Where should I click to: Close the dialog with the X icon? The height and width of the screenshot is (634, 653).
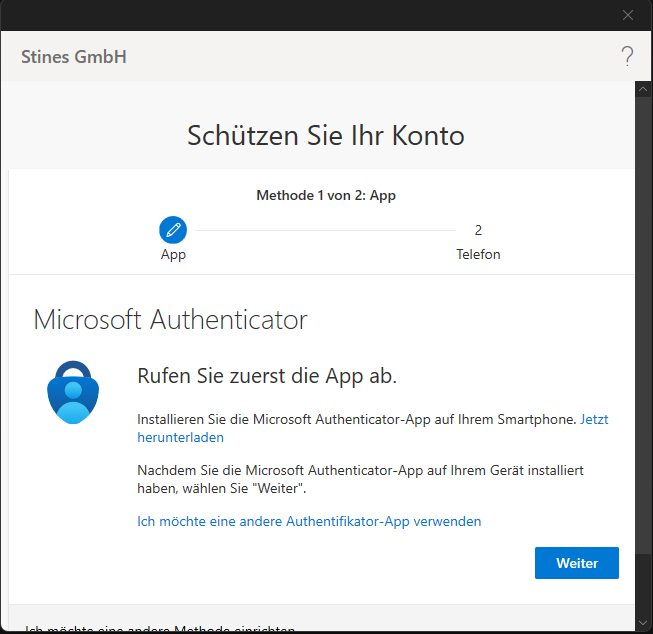628,15
